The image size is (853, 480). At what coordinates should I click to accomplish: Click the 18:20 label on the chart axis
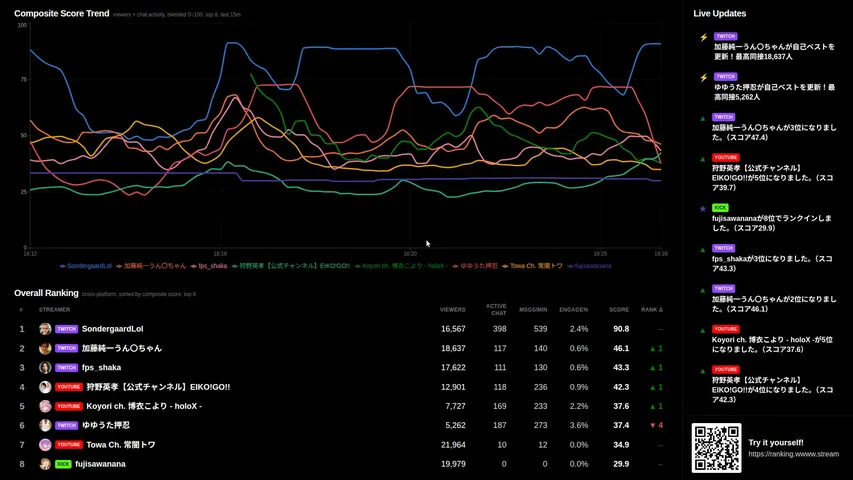[410, 254]
